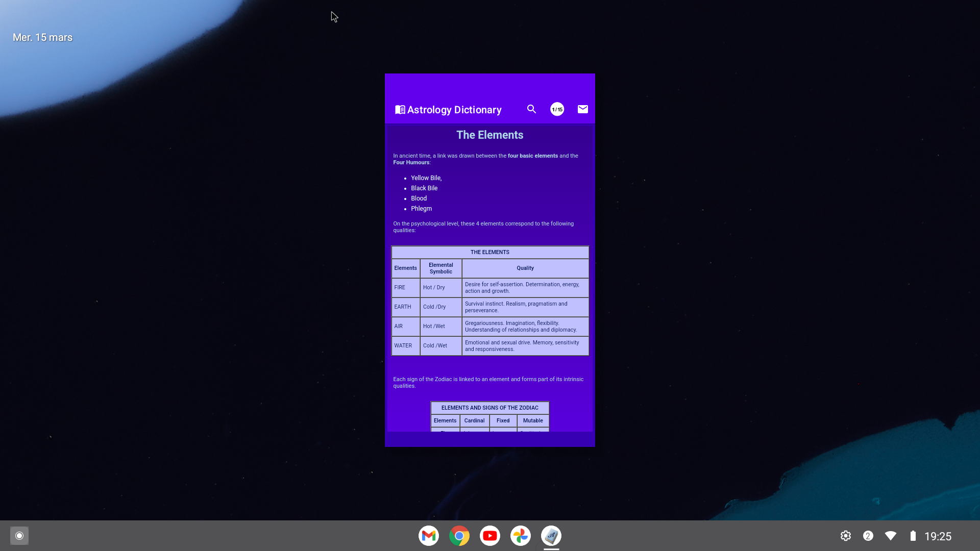Screen dimensions: 980x551
Task: Click the Hot / Dry cell
Action: point(441,288)
